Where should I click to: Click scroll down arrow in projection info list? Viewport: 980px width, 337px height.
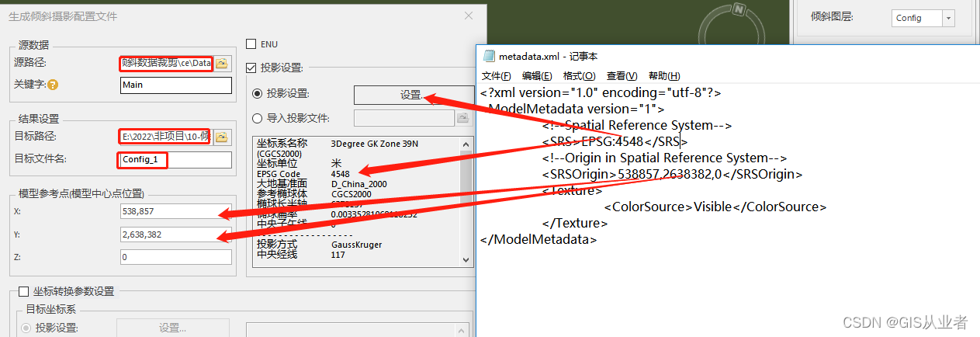[x=466, y=260]
